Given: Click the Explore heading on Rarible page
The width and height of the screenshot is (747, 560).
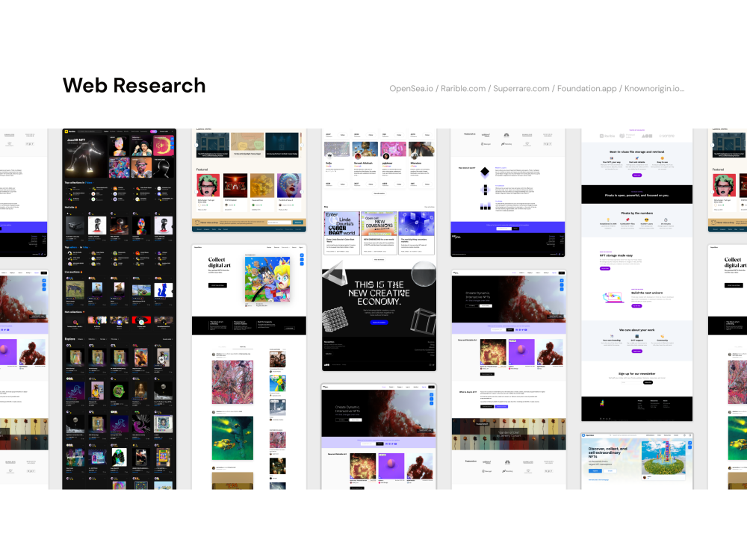Looking at the screenshot, I should tap(69, 338).
